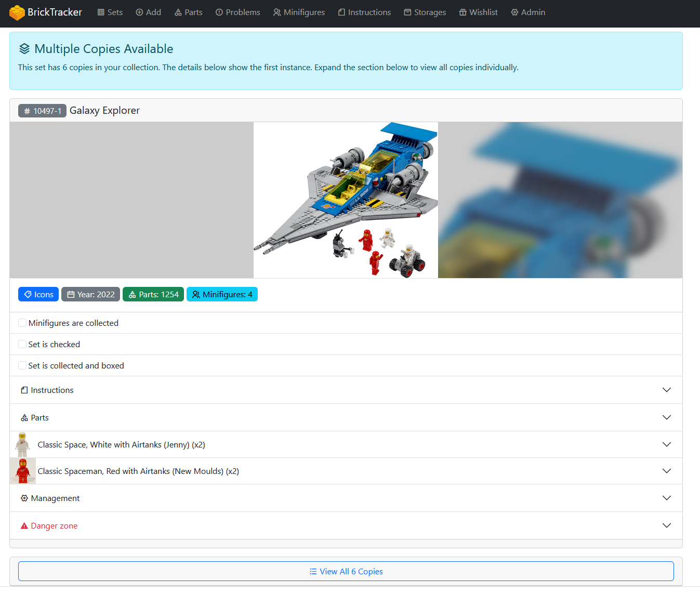Go to the Add set page
Image resolution: width=700 pixels, height=593 pixels.
tap(149, 12)
